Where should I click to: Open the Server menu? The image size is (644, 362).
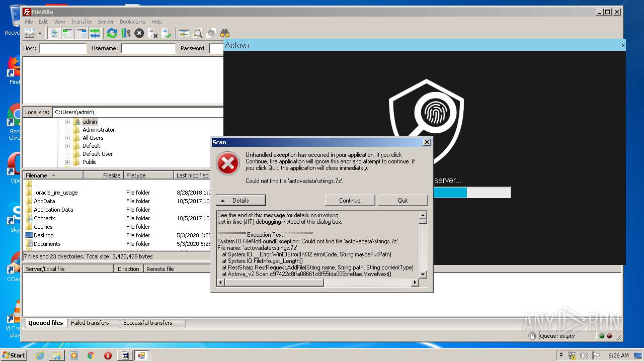(106, 22)
